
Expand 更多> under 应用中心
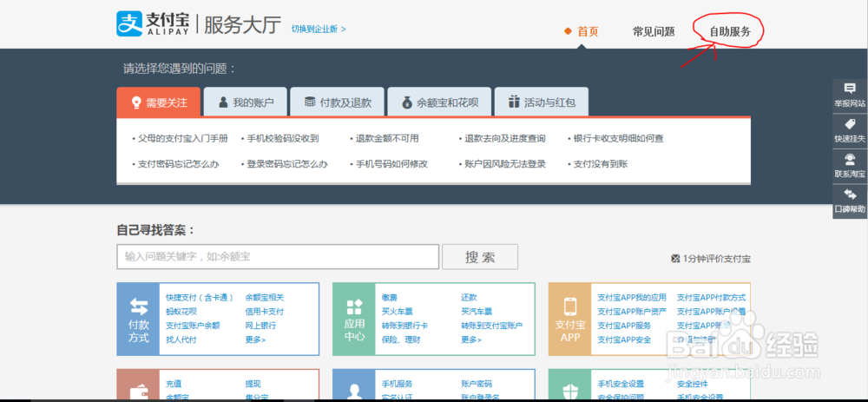tap(471, 339)
